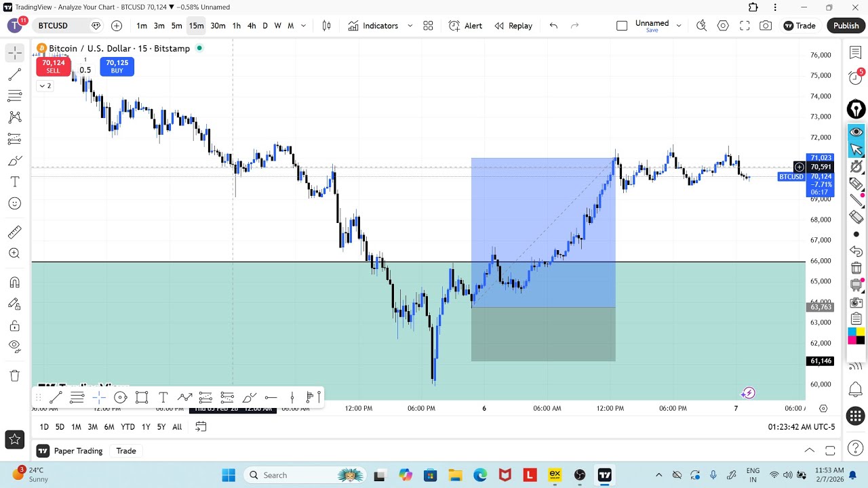
Task: Pick the Brush drawing tool
Action: point(14,161)
